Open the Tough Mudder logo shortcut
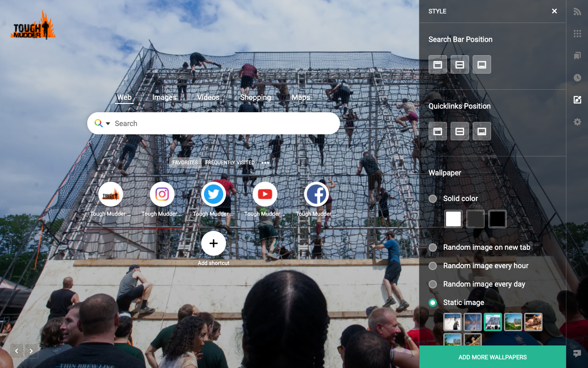Viewport: 588px width, 368px height. pos(111,194)
